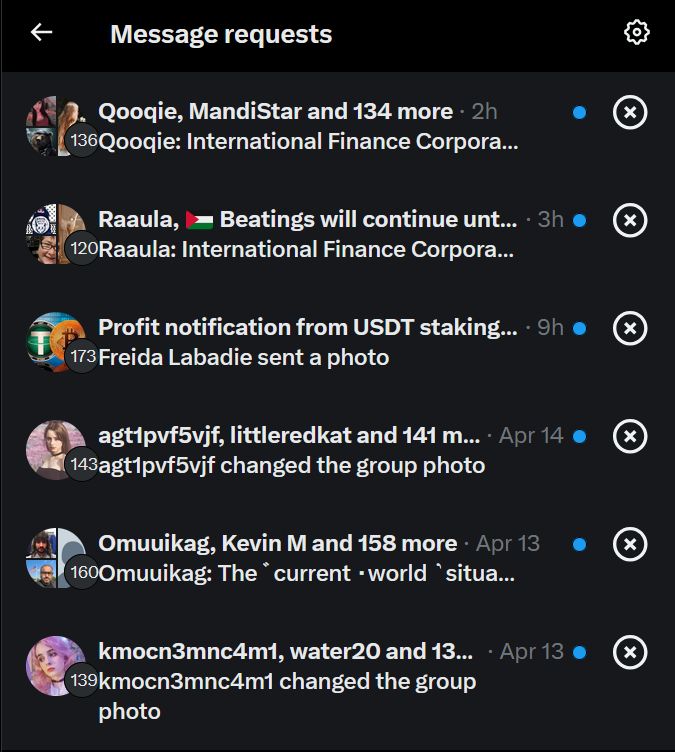Remove the USDT staking profit request
The height and width of the screenshot is (752, 675).
pyautogui.click(x=629, y=328)
